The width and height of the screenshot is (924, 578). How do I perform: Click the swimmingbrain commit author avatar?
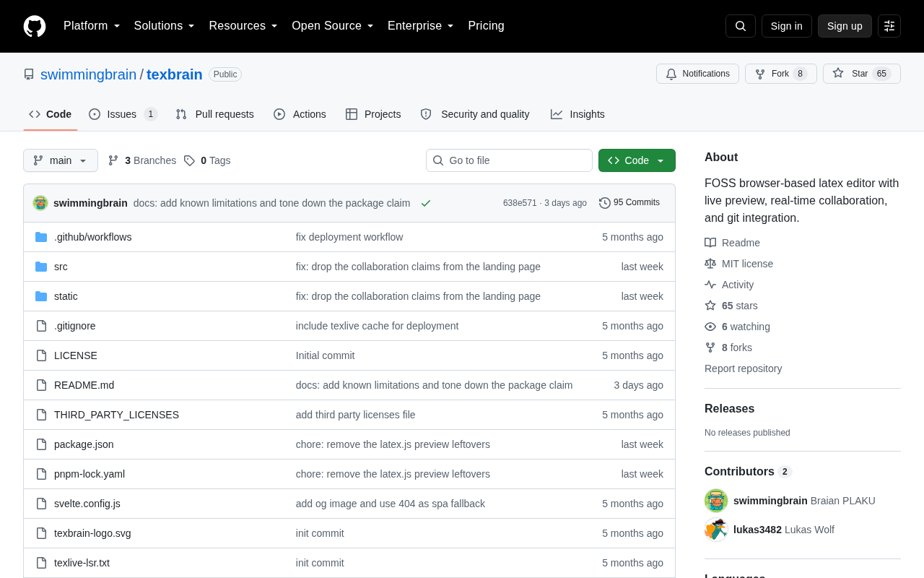[x=40, y=203]
